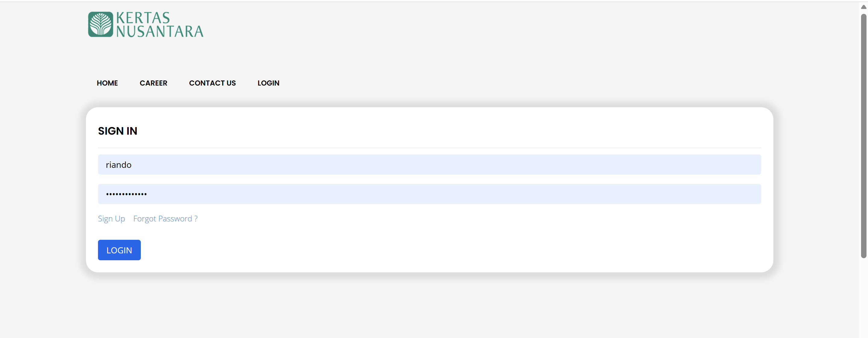868x338 pixels.
Task: Click the blank page area below the card
Action: pos(429,306)
